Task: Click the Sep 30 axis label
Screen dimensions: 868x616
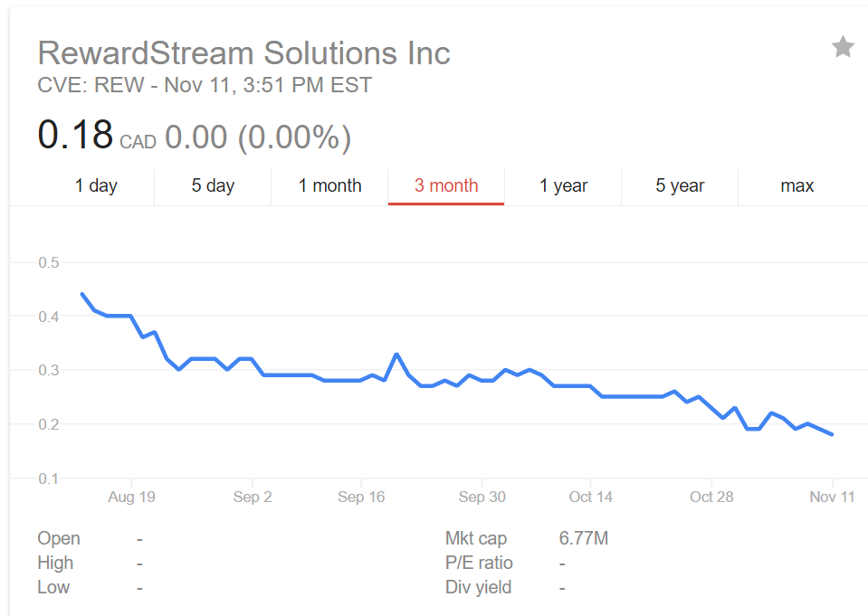Action: (x=482, y=497)
